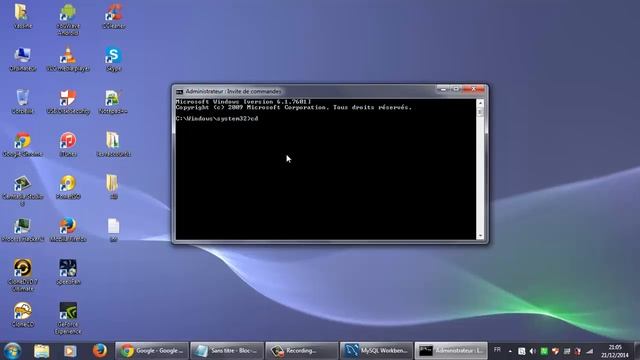
Task: Open CloneCD desktop shortcut
Action: (22, 315)
